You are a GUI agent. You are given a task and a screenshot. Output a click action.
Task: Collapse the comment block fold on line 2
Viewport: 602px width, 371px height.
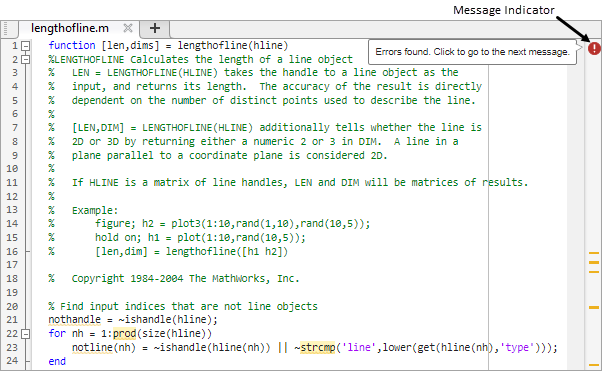click(x=26, y=60)
